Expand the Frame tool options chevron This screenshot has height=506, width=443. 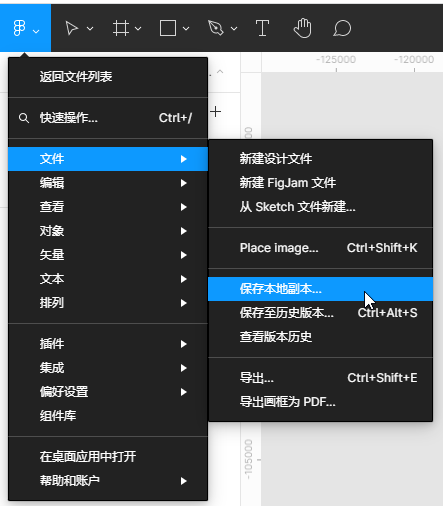[x=138, y=29]
